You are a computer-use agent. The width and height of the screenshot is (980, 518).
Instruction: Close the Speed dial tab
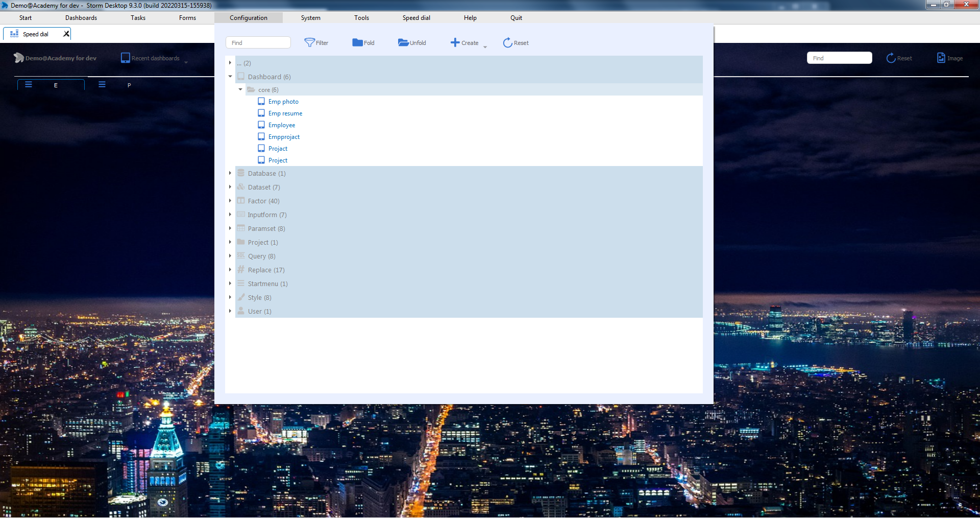pyautogui.click(x=66, y=34)
